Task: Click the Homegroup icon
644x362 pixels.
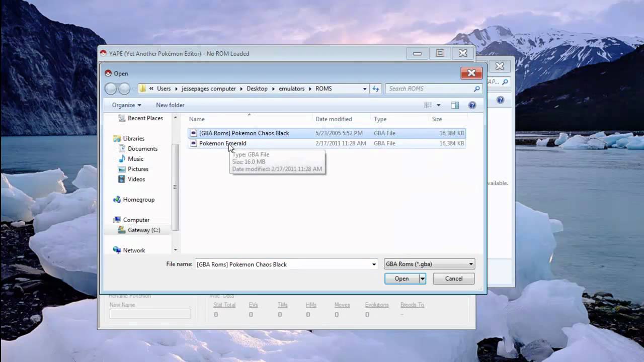Action: (117, 200)
